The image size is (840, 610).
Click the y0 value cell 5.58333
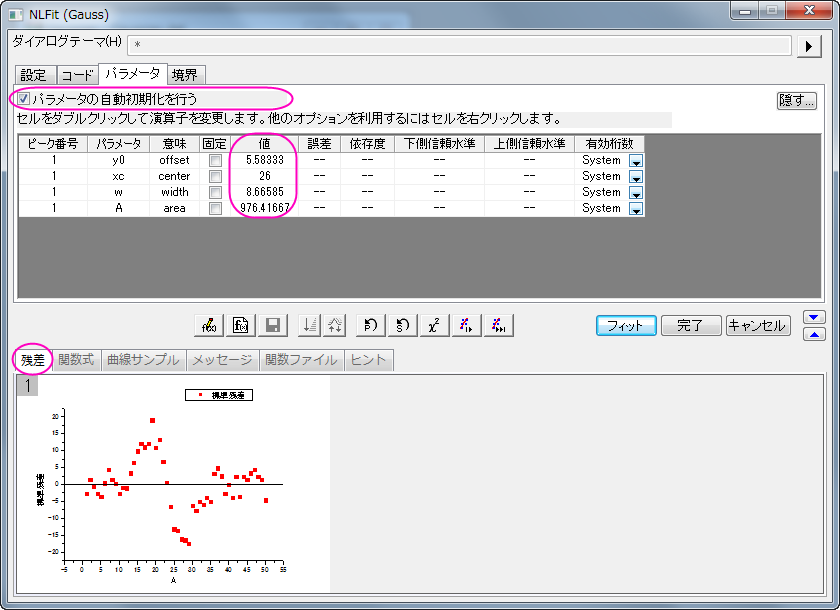pyautogui.click(x=264, y=160)
